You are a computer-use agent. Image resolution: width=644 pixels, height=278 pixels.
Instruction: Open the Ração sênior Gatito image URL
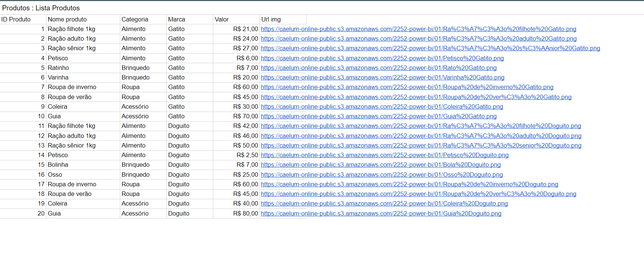[431, 48]
